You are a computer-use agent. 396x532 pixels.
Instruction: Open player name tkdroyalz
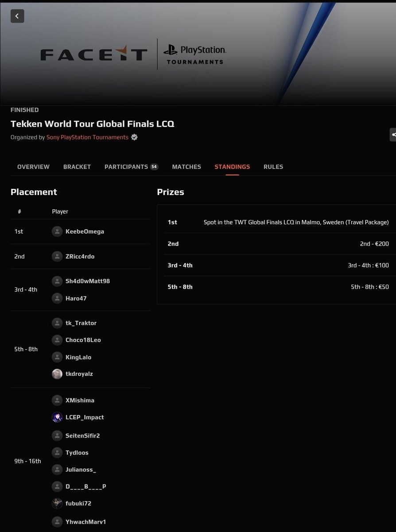click(x=79, y=374)
